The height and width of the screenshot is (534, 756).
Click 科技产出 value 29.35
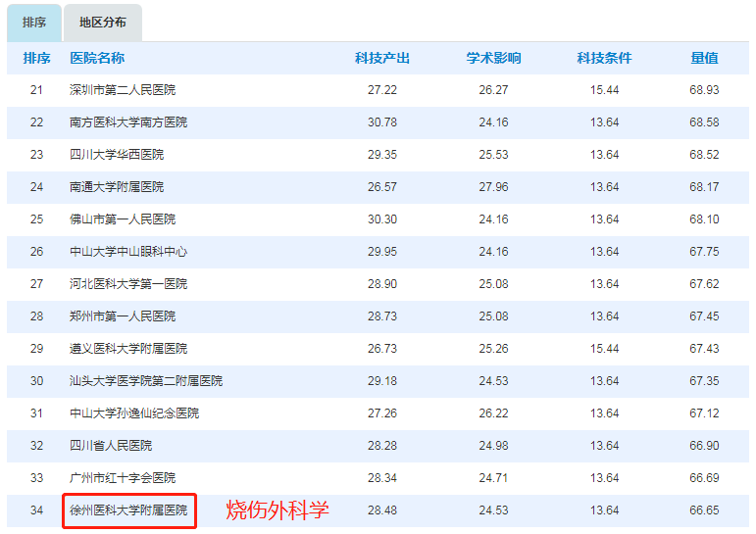[x=382, y=155]
